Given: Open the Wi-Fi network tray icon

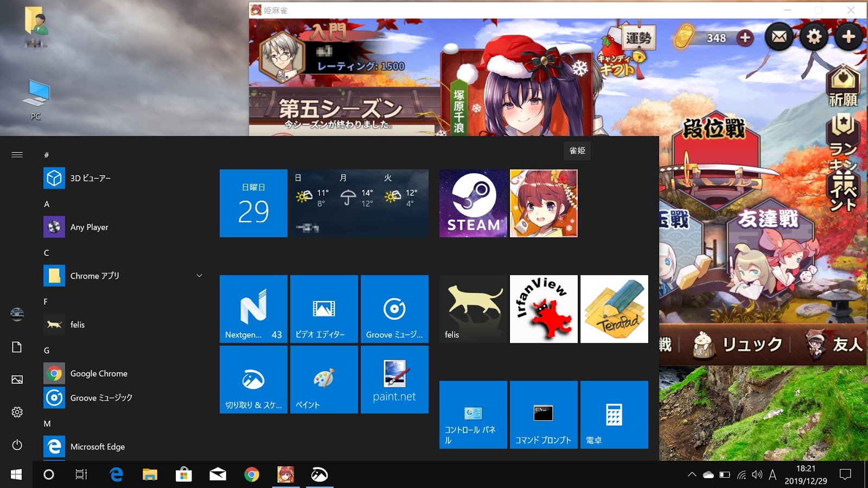Looking at the screenshot, I should tap(741, 474).
